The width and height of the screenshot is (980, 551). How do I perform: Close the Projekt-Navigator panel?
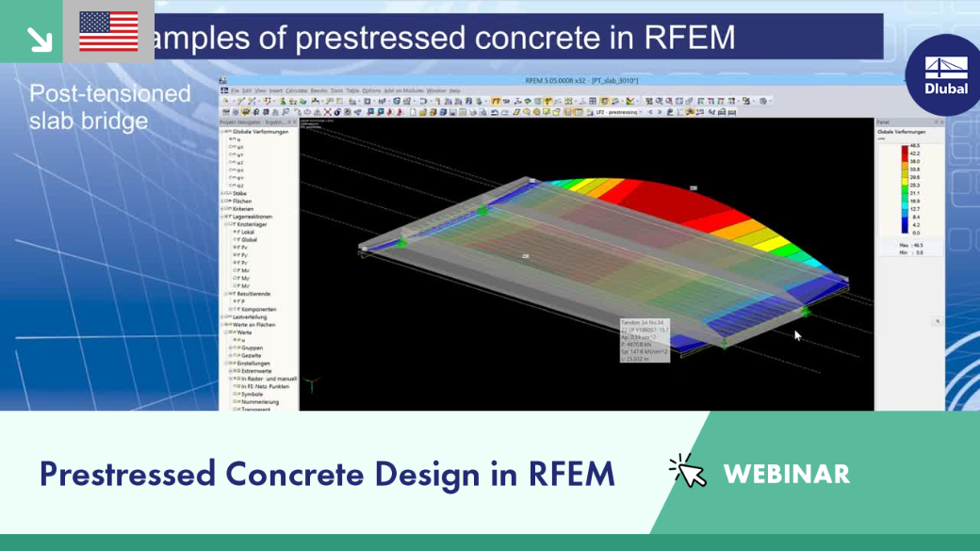[x=295, y=122]
